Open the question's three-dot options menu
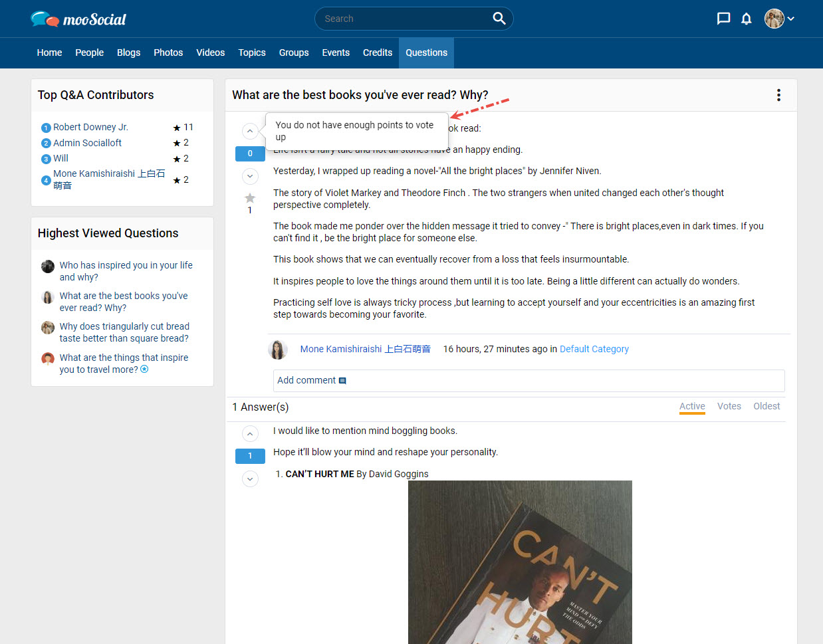 point(778,95)
